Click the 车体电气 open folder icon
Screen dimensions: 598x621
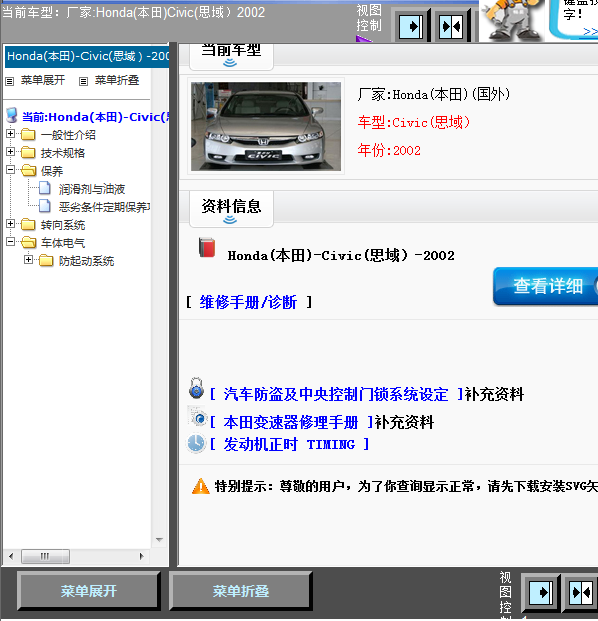[x=29, y=242]
